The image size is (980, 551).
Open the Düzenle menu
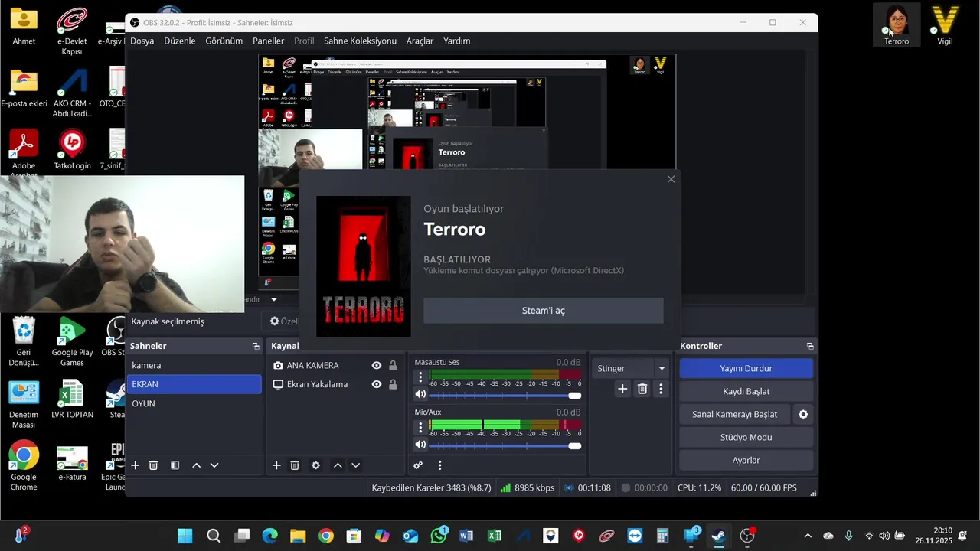pos(180,41)
